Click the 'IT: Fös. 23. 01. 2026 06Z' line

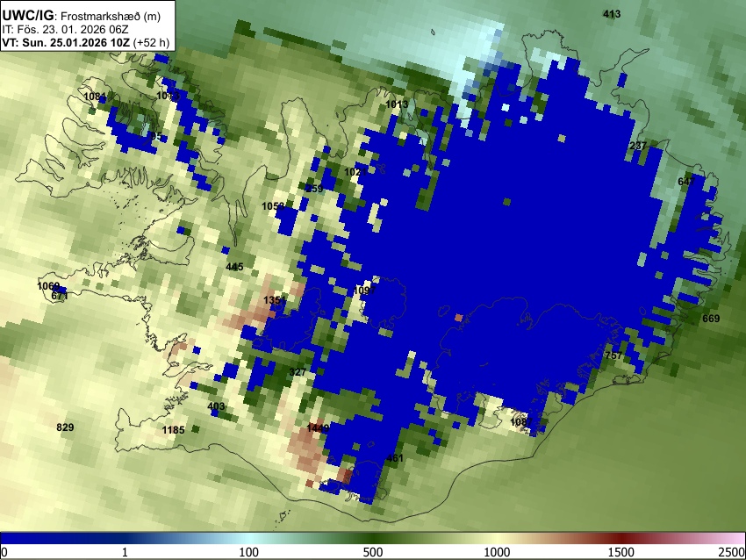pyautogui.click(x=65, y=30)
